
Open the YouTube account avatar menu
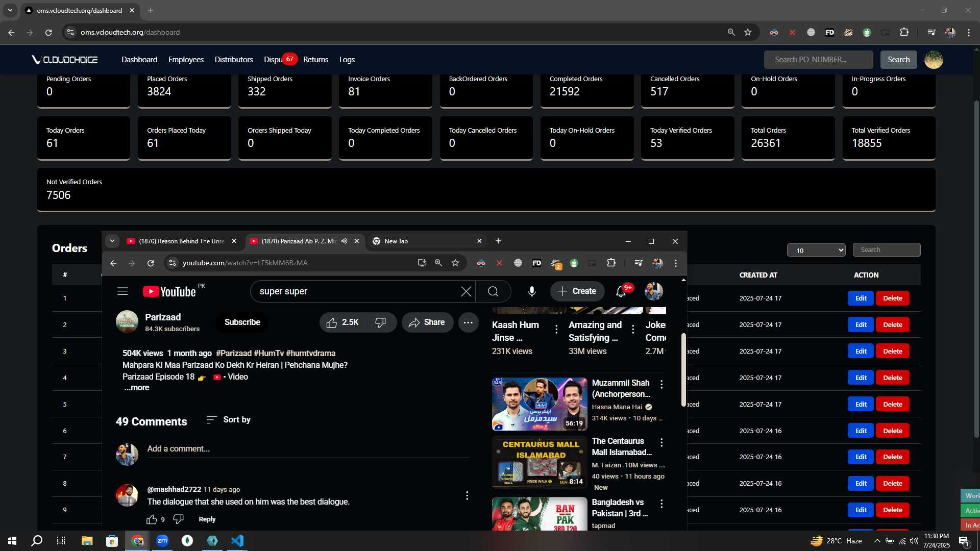654,291
